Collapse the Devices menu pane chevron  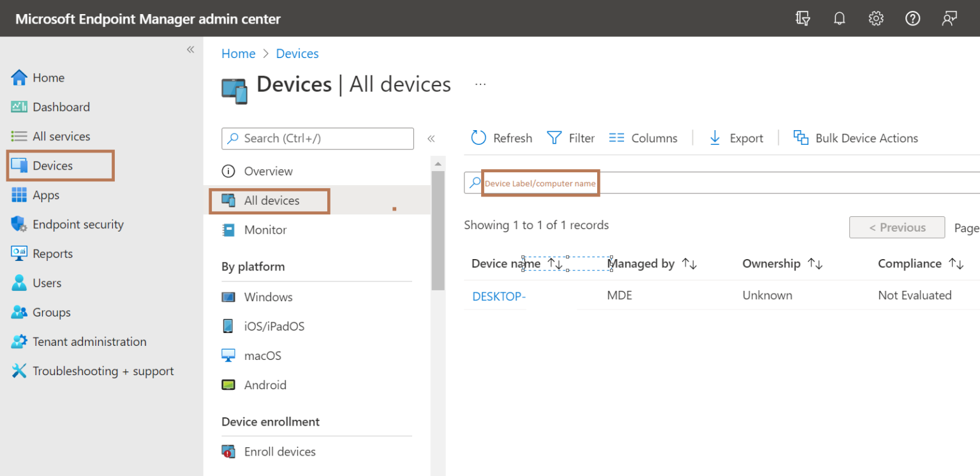click(x=431, y=138)
